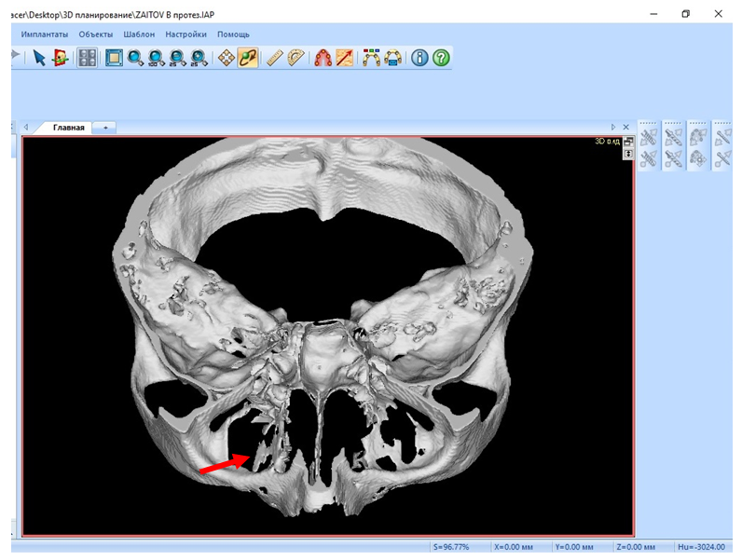
Task: Toggle the highlighted 3D rotate tool
Action: click(248, 58)
